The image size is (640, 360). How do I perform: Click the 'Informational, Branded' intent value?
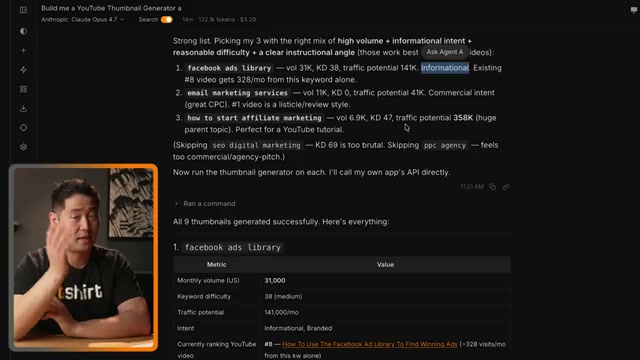point(298,328)
